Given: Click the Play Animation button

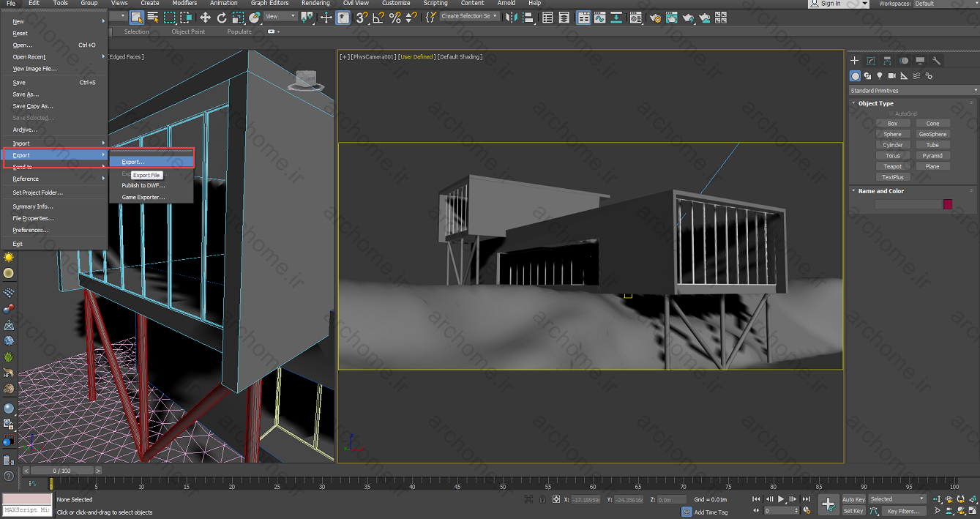Looking at the screenshot, I should (781, 499).
